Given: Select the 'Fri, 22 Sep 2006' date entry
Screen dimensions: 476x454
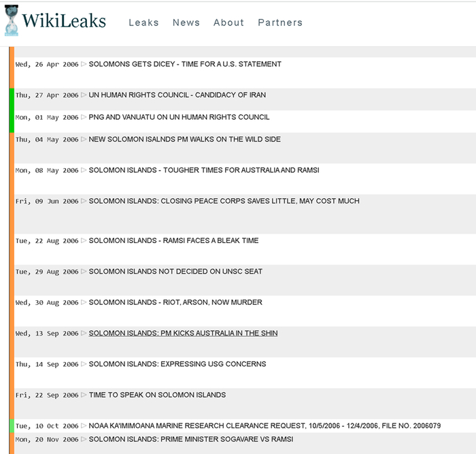Looking at the screenshot, I should pos(47,395).
